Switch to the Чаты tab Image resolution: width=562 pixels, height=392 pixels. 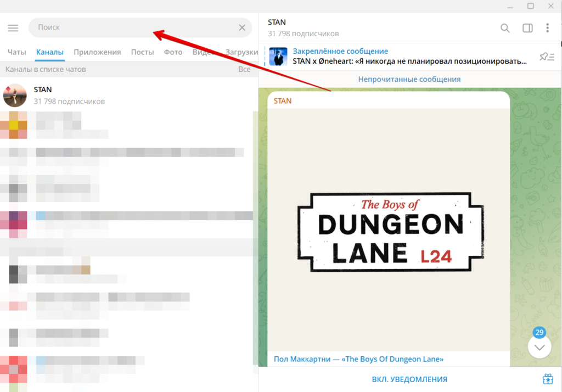[x=17, y=52]
